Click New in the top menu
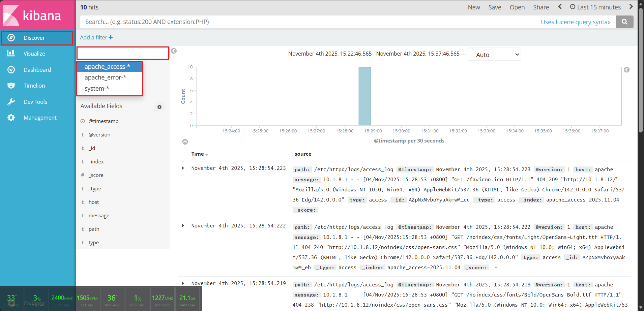 [x=474, y=7]
